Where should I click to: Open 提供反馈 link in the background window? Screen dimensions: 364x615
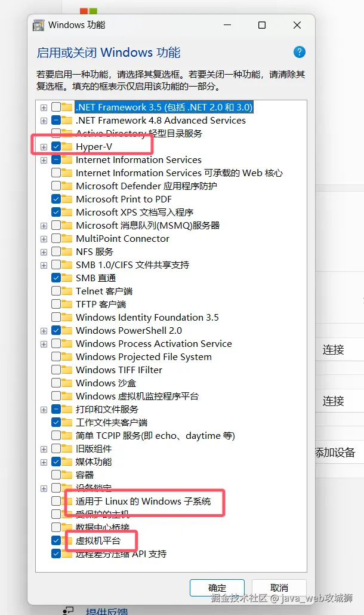pyautogui.click(x=107, y=611)
